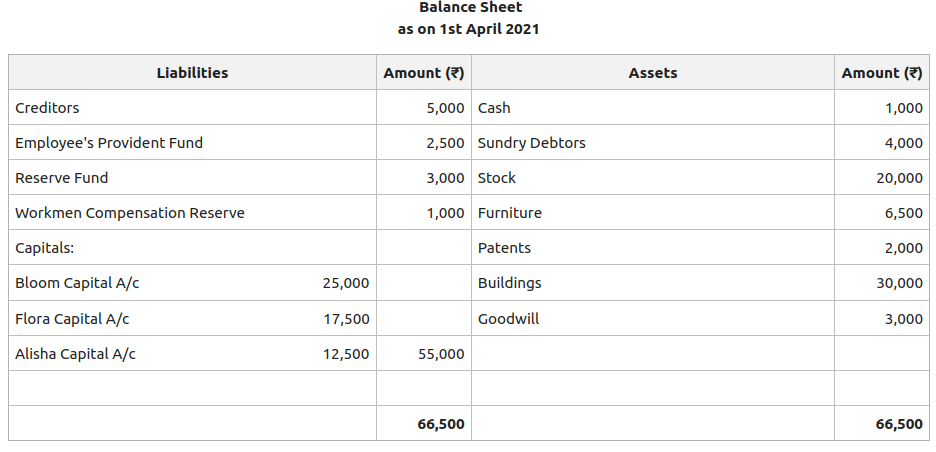Select the Bloom Capital A/c entry

coord(77,283)
